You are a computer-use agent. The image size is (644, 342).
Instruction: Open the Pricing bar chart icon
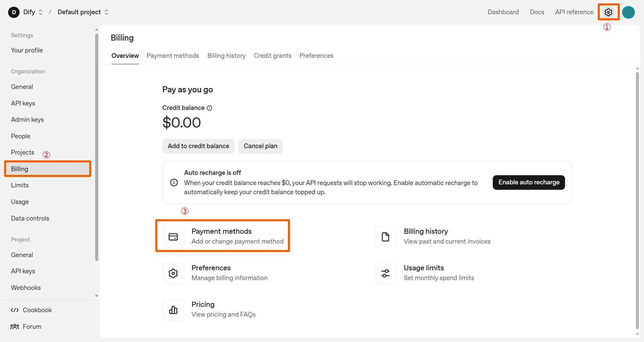(173, 310)
